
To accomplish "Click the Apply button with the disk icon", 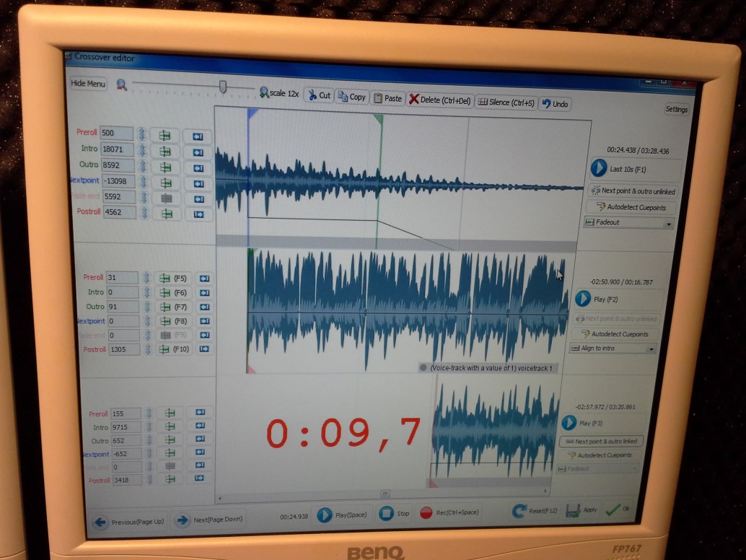I will tap(582, 510).
